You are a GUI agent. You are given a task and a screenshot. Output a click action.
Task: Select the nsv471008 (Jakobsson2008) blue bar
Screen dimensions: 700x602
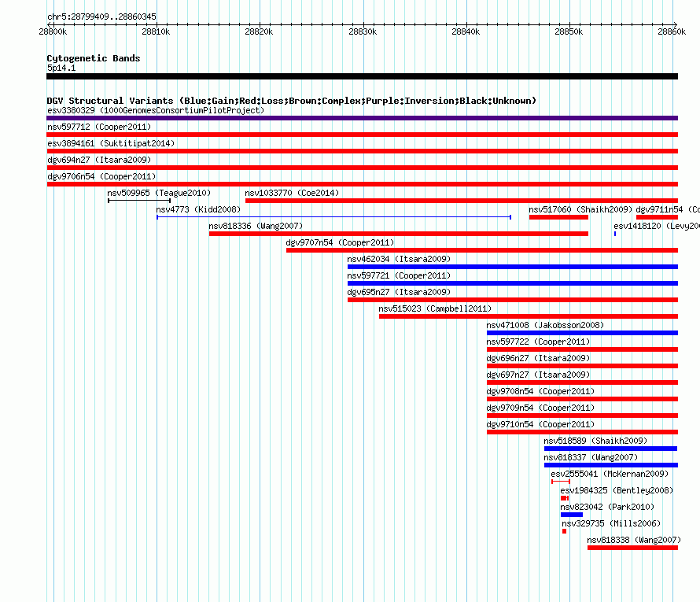point(582,333)
